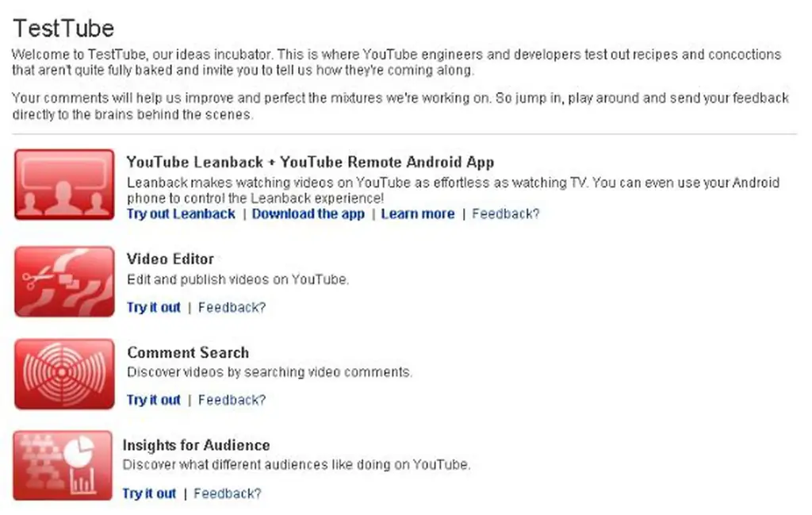Click the Video Editor scissors icon
The height and width of the screenshot is (515, 812).
point(64,282)
